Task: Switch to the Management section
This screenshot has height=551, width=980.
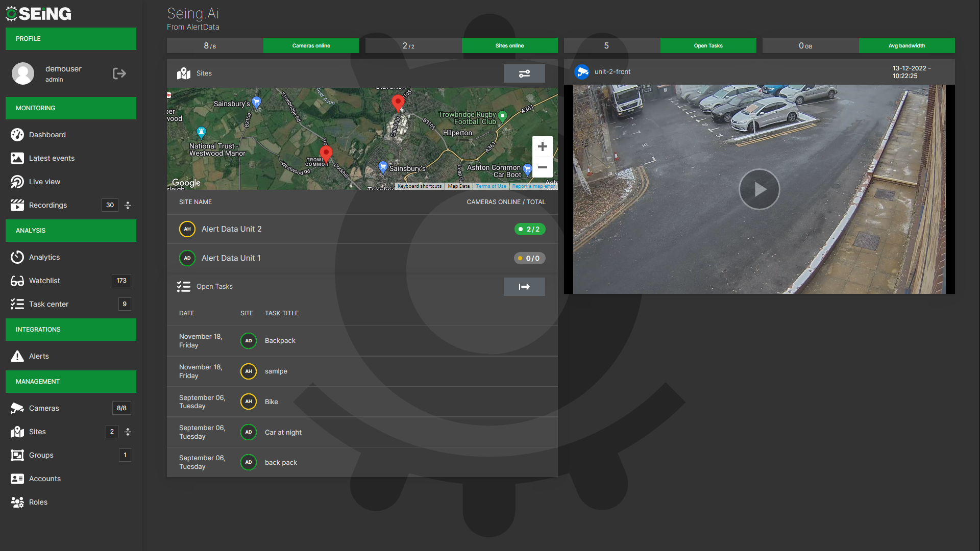Action: pyautogui.click(x=70, y=381)
